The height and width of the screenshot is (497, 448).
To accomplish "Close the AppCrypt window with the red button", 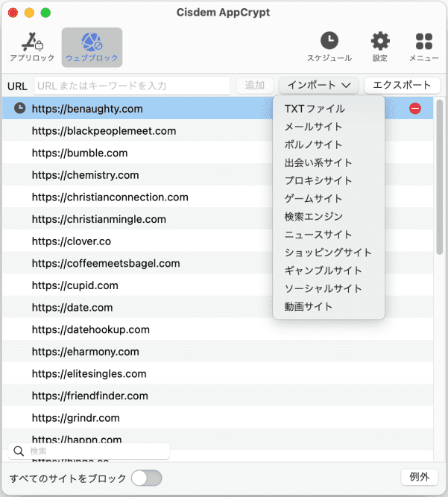I will click(13, 13).
